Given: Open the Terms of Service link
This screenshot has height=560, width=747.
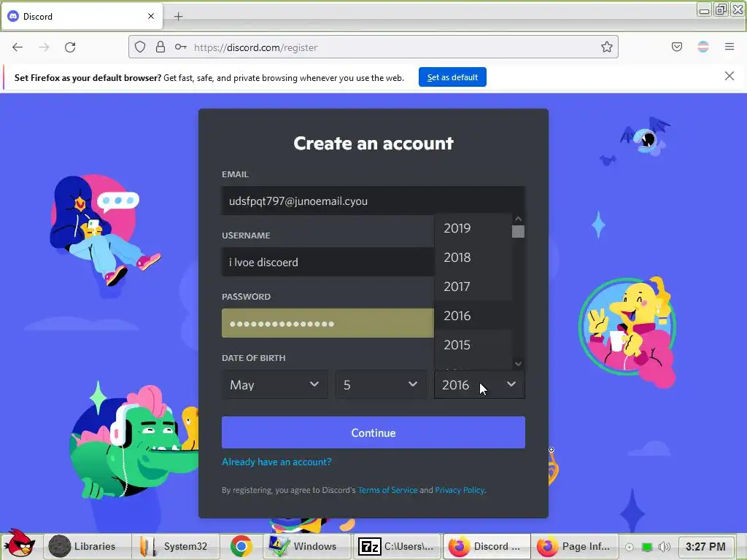Looking at the screenshot, I should (387, 490).
